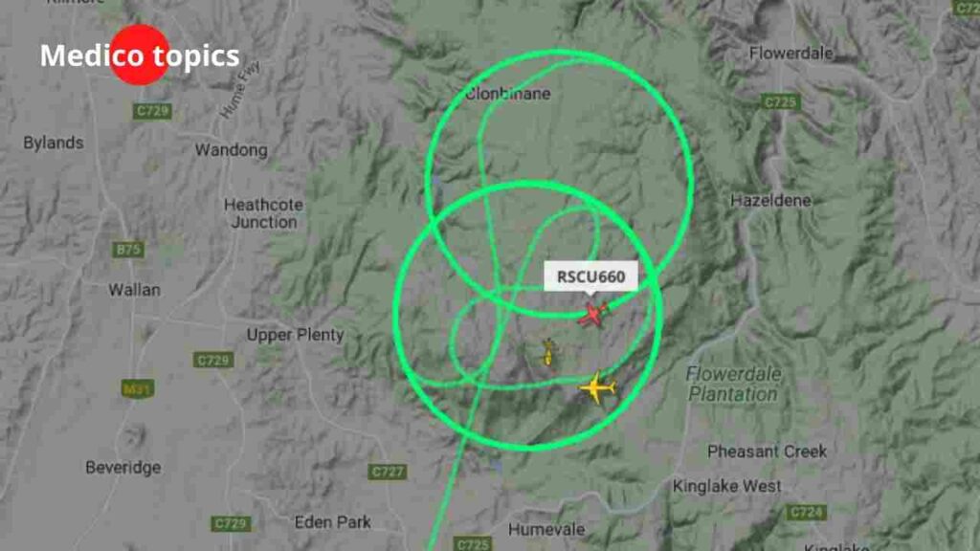Select the C727 road shield

coord(388,472)
